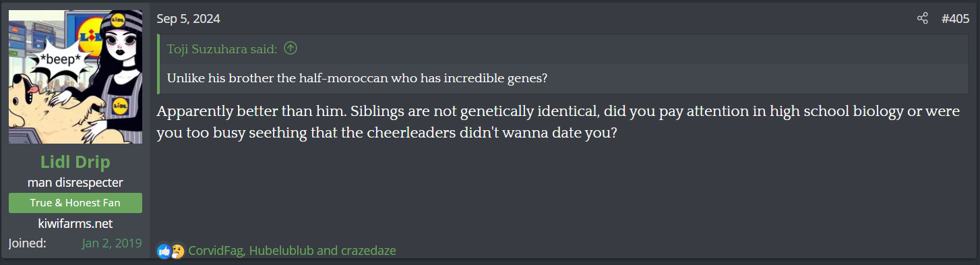Click the "man disrespecter" user title
980x265 pixels.
(75, 183)
